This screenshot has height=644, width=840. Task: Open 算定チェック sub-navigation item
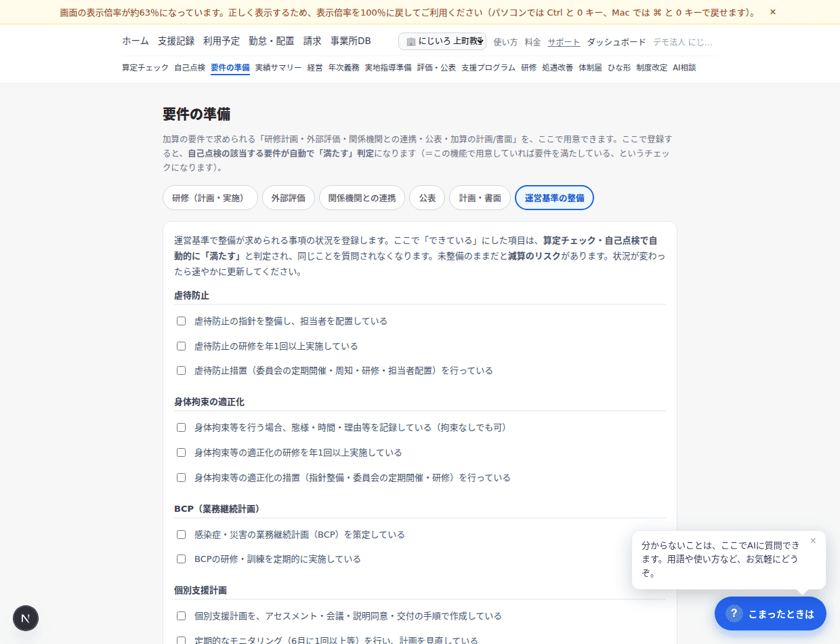pos(145,68)
